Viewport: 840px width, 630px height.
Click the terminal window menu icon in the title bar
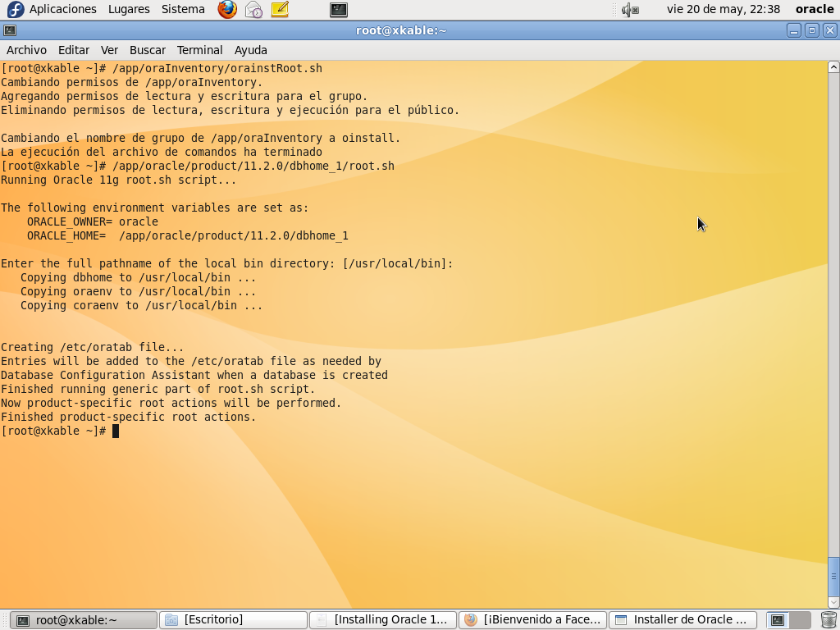(x=10, y=30)
